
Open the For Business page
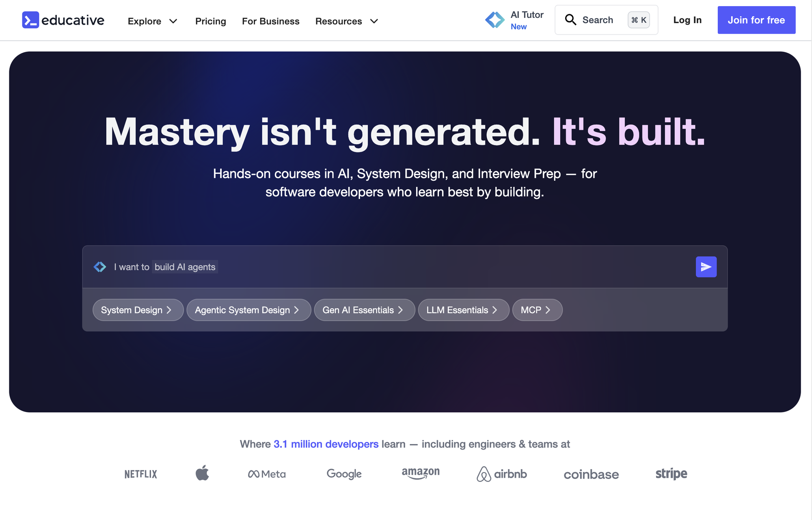pos(271,21)
